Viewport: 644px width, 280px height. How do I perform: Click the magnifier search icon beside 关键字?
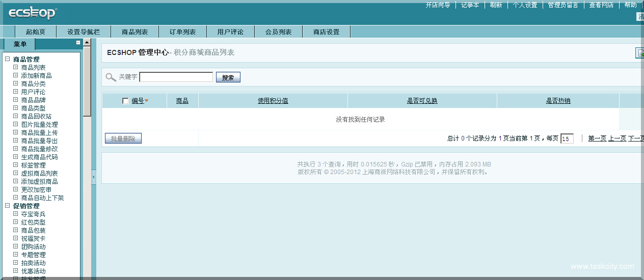[x=111, y=77]
